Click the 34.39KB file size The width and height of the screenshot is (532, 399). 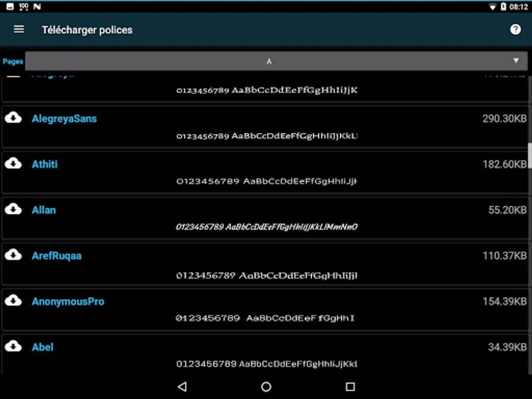tap(507, 347)
